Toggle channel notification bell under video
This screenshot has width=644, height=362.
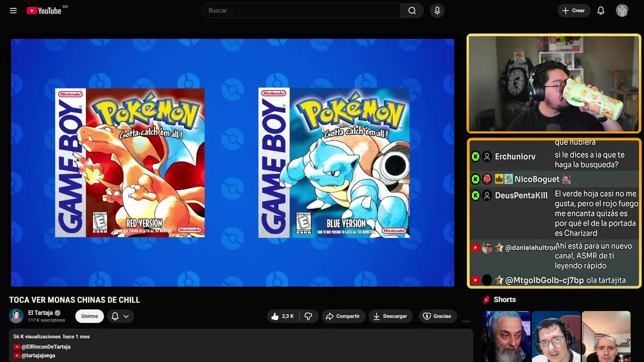tap(115, 316)
